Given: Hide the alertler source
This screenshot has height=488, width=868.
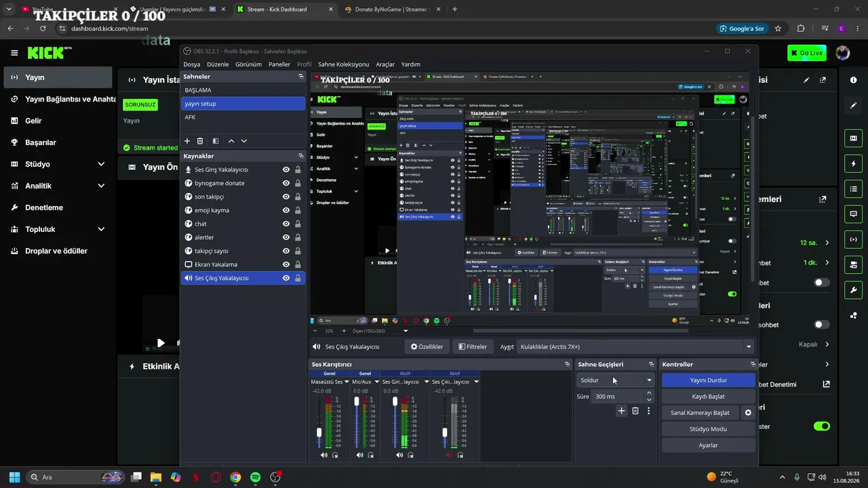Looking at the screenshot, I should point(286,237).
